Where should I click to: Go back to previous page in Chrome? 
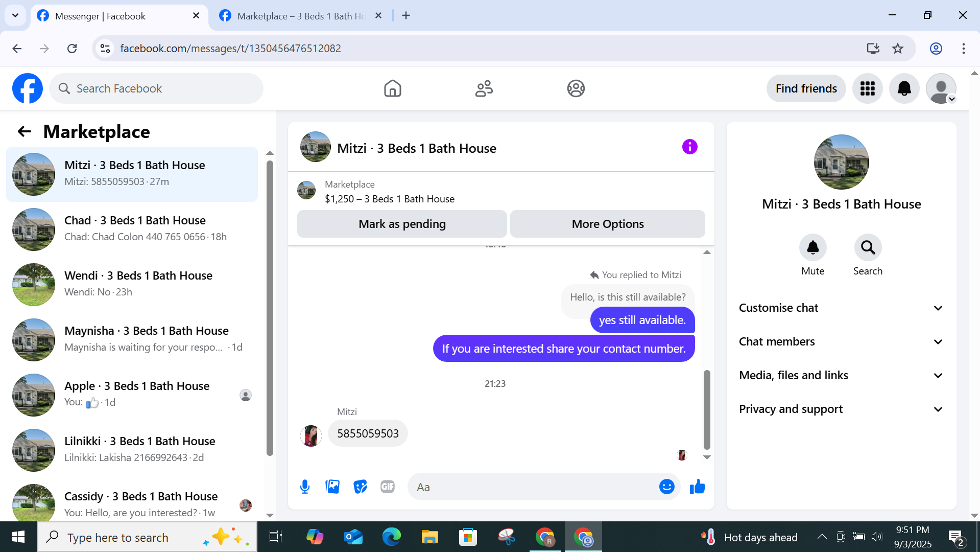click(x=17, y=49)
